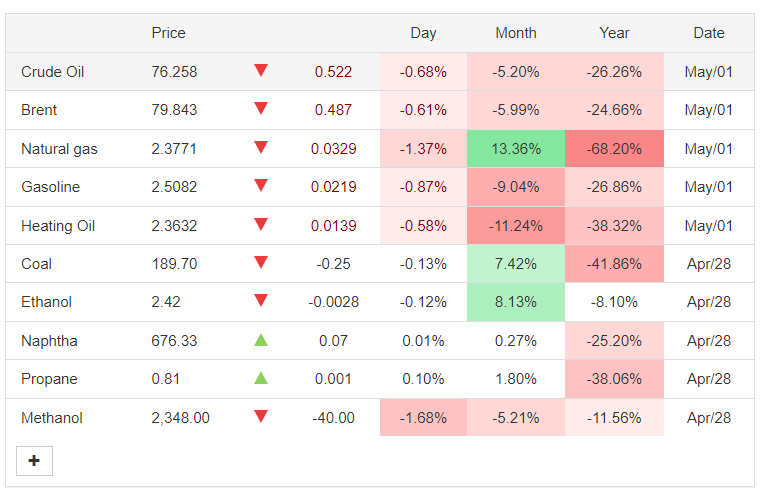Click the -11.56% year cell for Methanol

[614, 418]
